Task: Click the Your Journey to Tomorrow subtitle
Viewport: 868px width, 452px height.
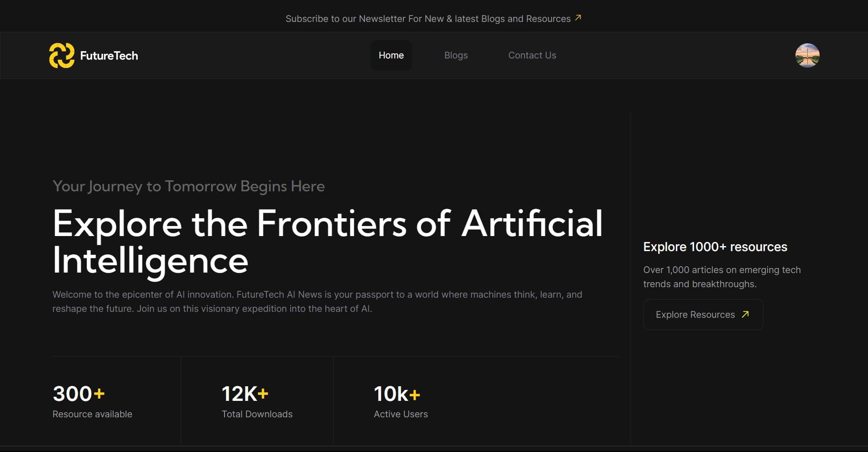Action: 188,186
